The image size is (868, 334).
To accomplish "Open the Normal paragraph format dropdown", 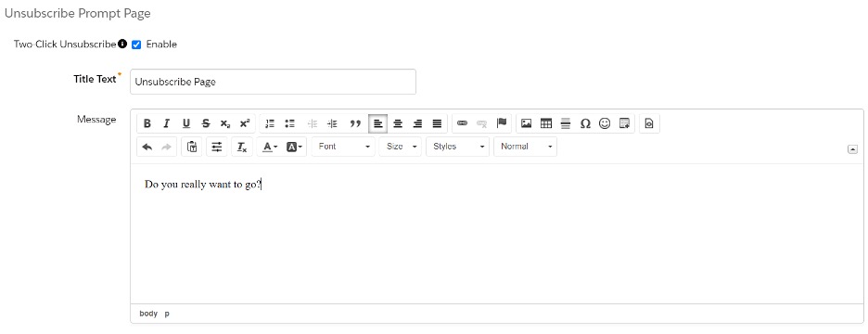I will 525,147.
